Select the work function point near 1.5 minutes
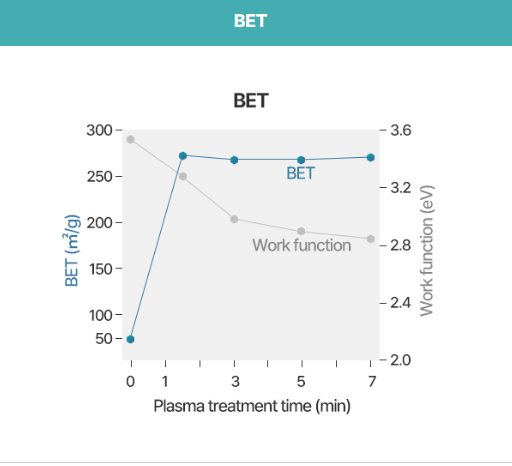 click(x=183, y=176)
